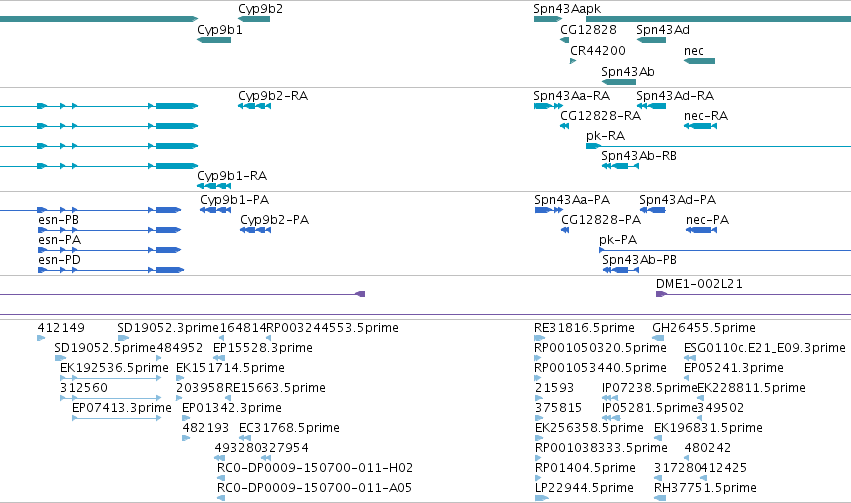The height and width of the screenshot is (503, 851).
Task: Click the Spn43Ad gene bar
Action: click(651, 40)
